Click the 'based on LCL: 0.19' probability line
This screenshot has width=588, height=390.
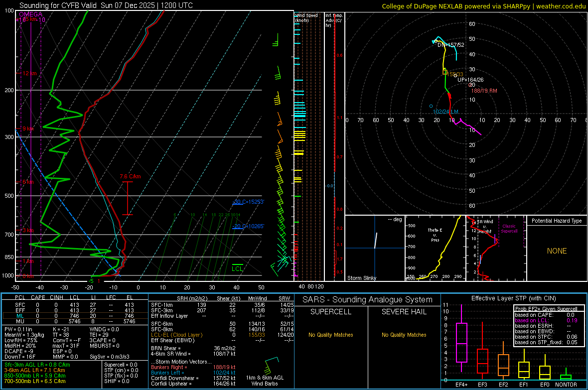[546, 320]
